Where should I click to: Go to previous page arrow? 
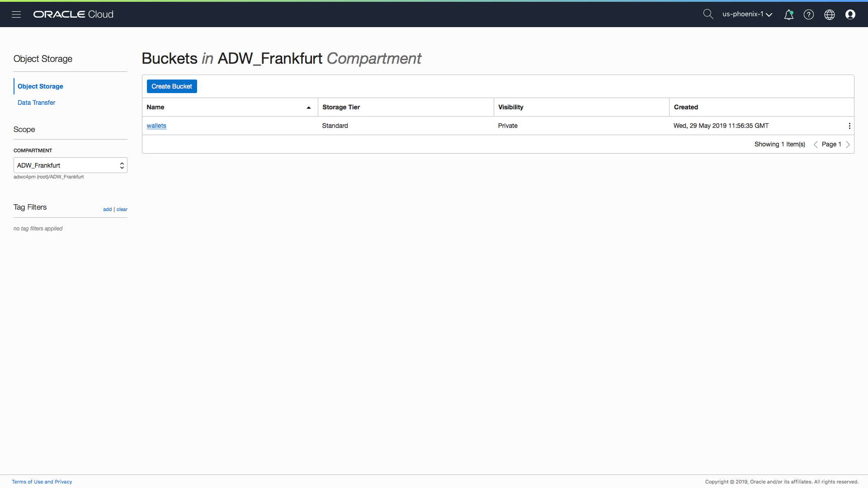[816, 145]
